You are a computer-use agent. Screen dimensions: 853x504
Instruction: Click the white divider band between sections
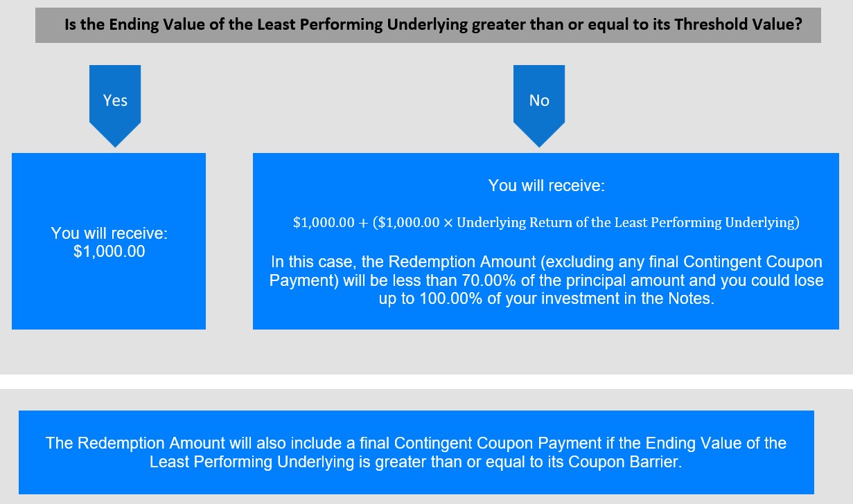tap(426, 381)
